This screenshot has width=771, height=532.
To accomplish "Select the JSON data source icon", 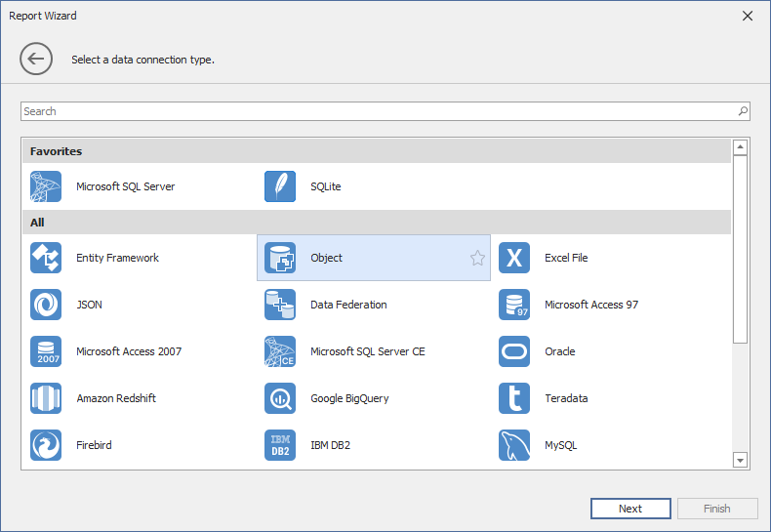I will pyautogui.click(x=46, y=305).
